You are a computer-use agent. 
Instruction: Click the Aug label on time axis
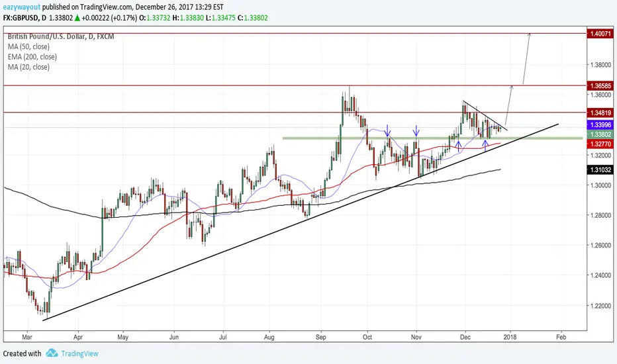click(269, 338)
